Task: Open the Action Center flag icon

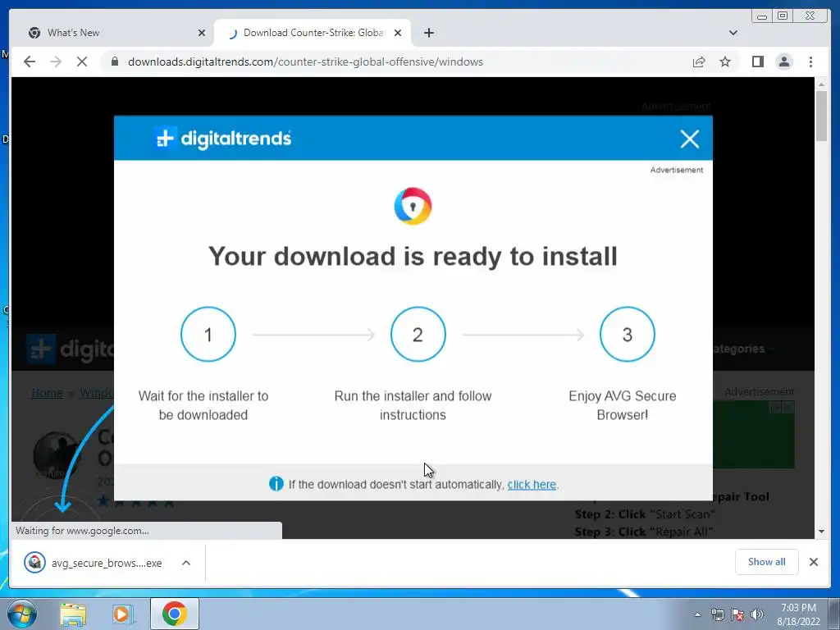Action: 737,614
